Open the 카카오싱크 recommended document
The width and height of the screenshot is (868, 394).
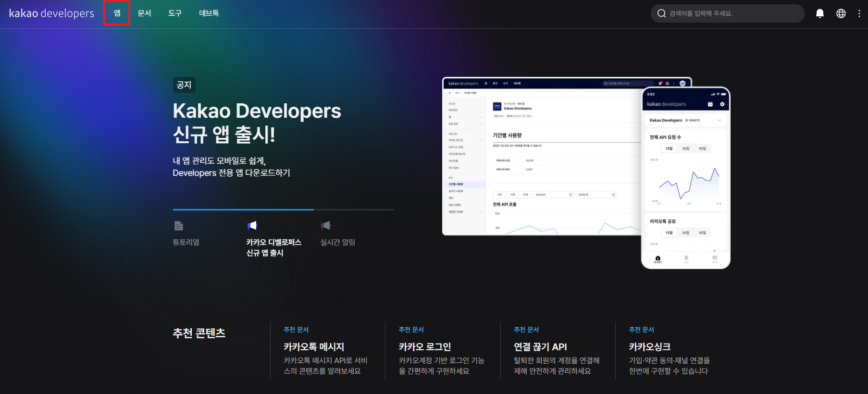point(650,347)
